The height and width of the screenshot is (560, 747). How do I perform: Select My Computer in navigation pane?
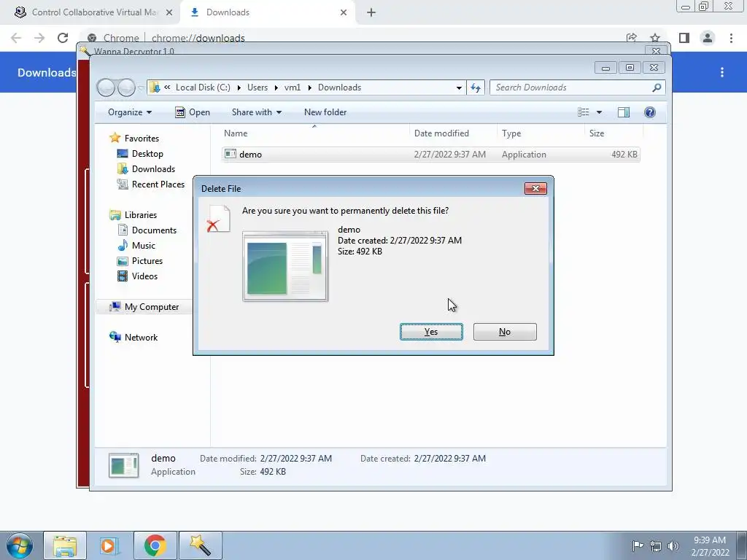pyautogui.click(x=152, y=307)
